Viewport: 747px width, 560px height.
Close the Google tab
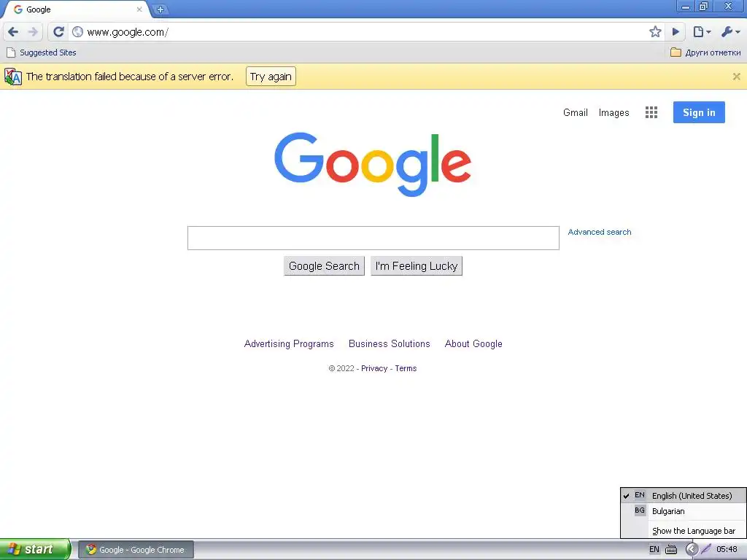click(x=139, y=9)
